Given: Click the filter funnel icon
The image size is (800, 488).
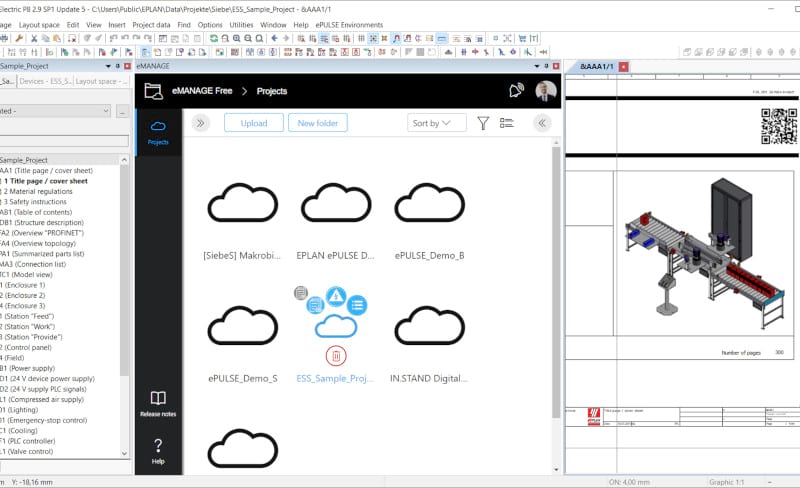Looking at the screenshot, I should pyautogui.click(x=483, y=123).
